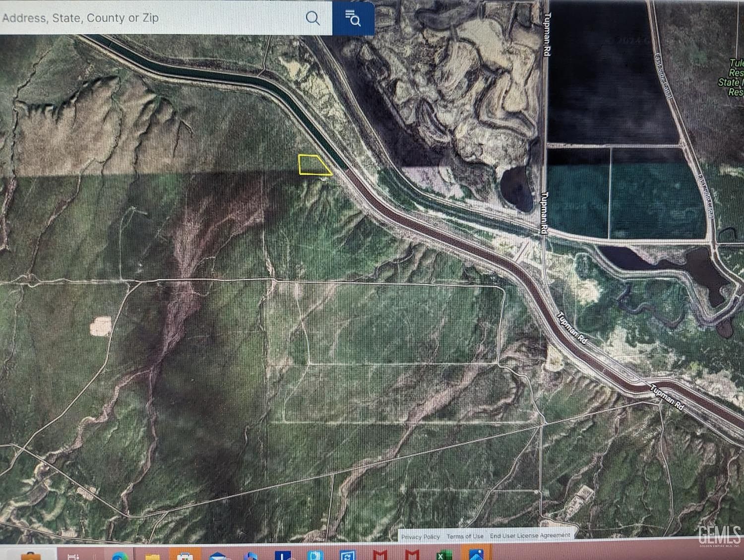
Task: Open the End User License Agreement
Action: pyautogui.click(x=529, y=536)
